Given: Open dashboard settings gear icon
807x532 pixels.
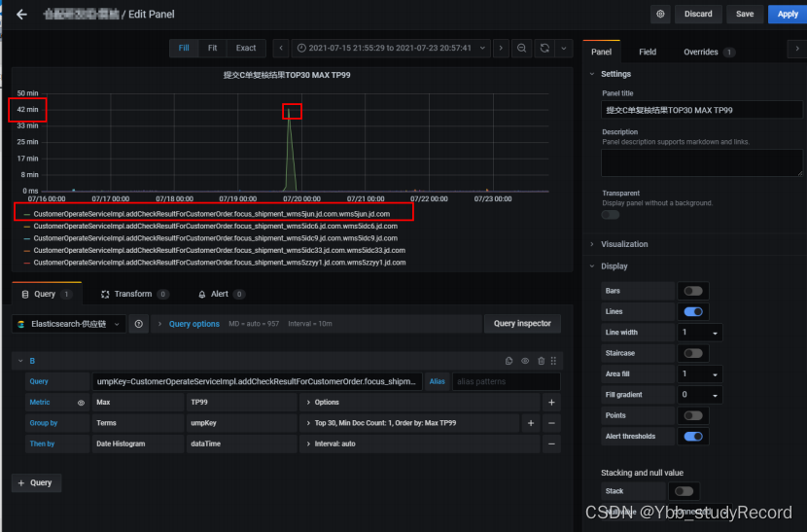Looking at the screenshot, I should [x=660, y=14].
